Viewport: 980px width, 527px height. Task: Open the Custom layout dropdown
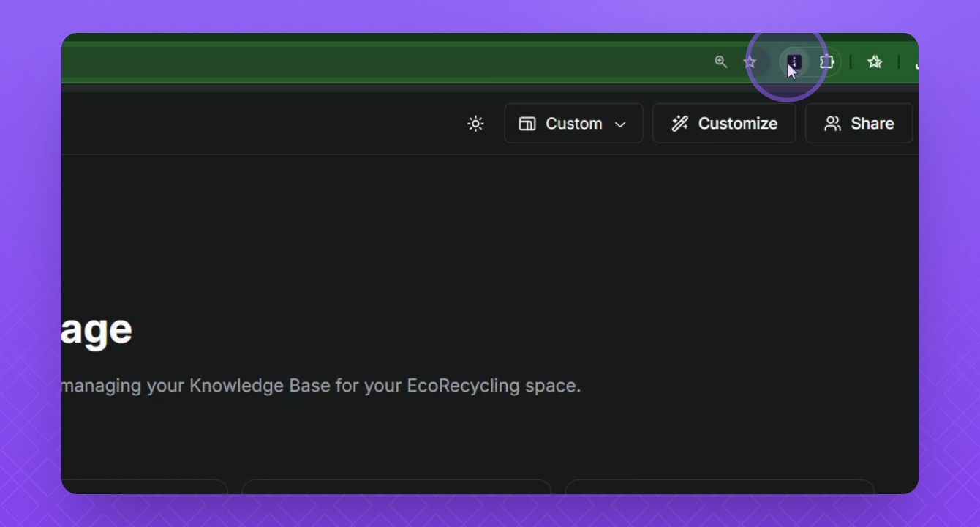(x=573, y=124)
